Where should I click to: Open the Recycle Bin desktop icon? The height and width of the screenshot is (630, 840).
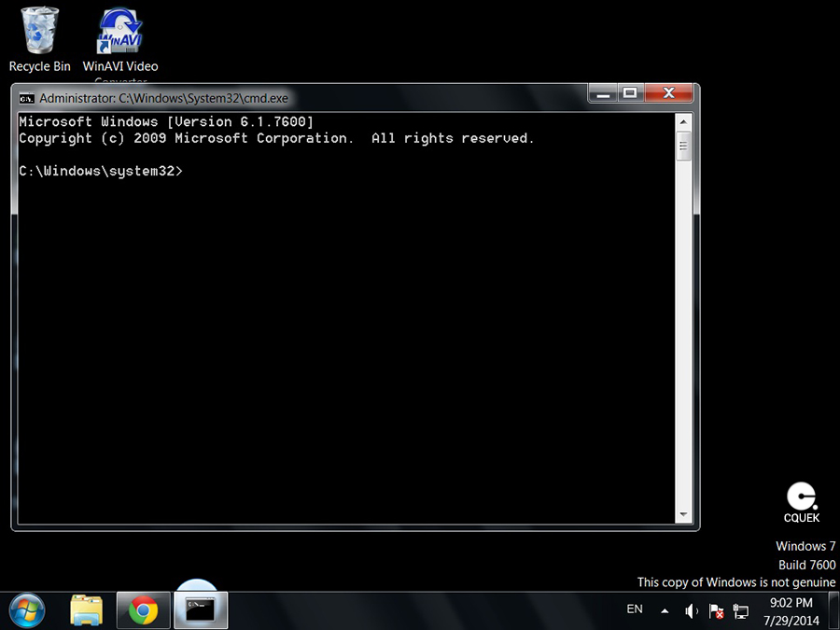click(x=39, y=39)
